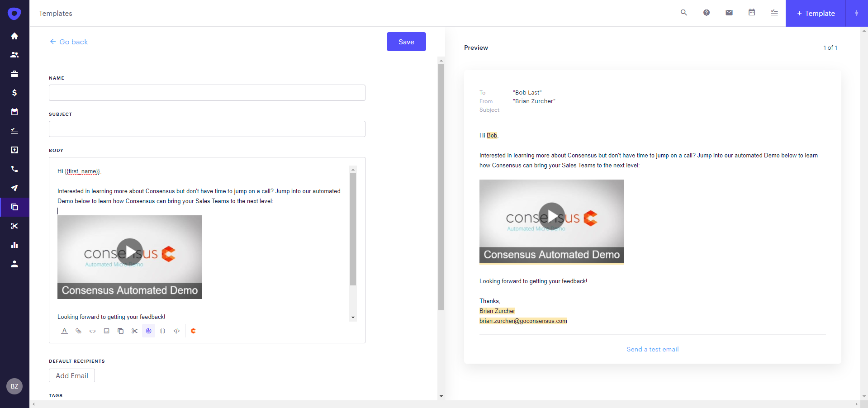The height and width of the screenshot is (408, 868).
Task: Open the dollar Opportunities sidebar icon
Action: click(x=14, y=93)
